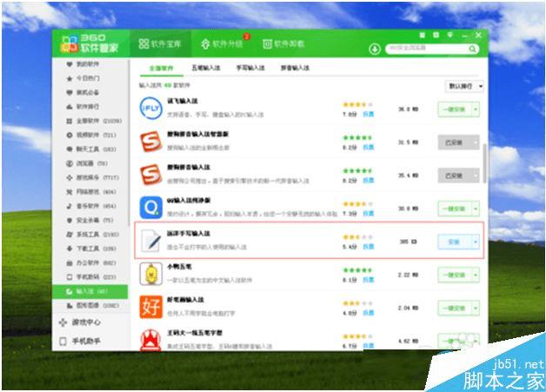Click 投票 link for iFLY input method

(x=368, y=114)
